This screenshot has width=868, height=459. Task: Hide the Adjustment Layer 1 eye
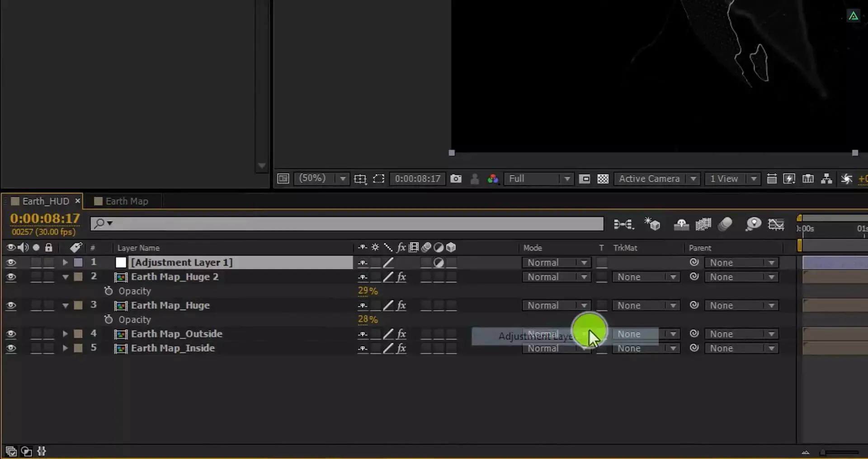click(x=11, y=262)
